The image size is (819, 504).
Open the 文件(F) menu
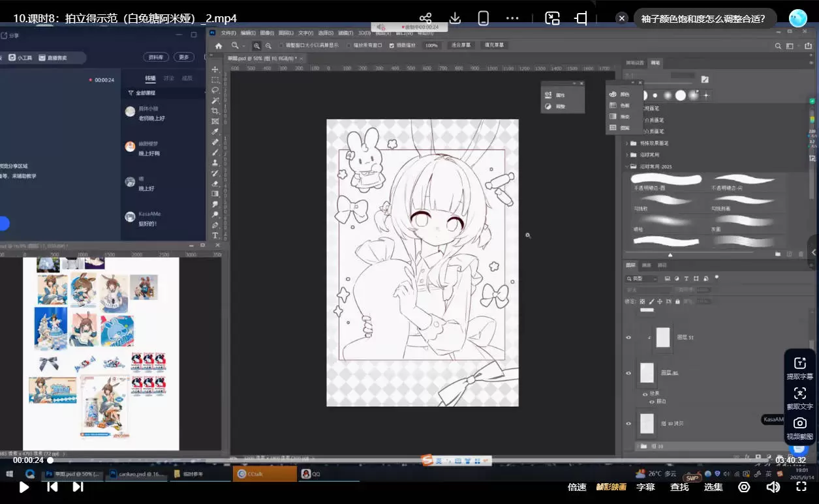coord(228,33)
